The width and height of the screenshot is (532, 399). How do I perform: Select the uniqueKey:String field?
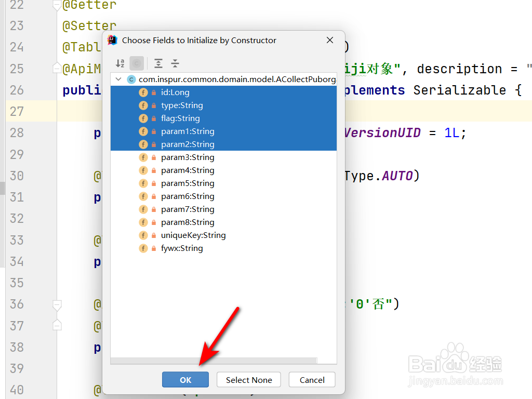(223, 235)
